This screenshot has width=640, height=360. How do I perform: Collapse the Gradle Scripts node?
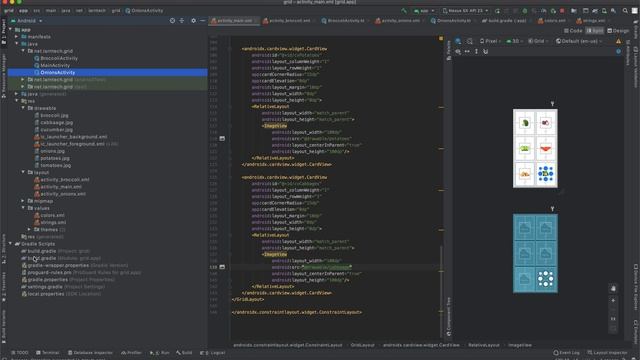coord(10,244)
